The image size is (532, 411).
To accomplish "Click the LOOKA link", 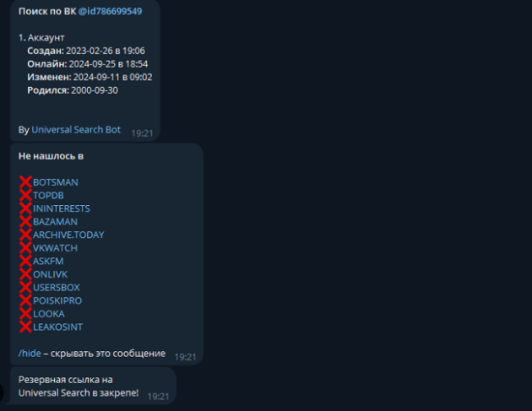I will [x=48, y=314].
